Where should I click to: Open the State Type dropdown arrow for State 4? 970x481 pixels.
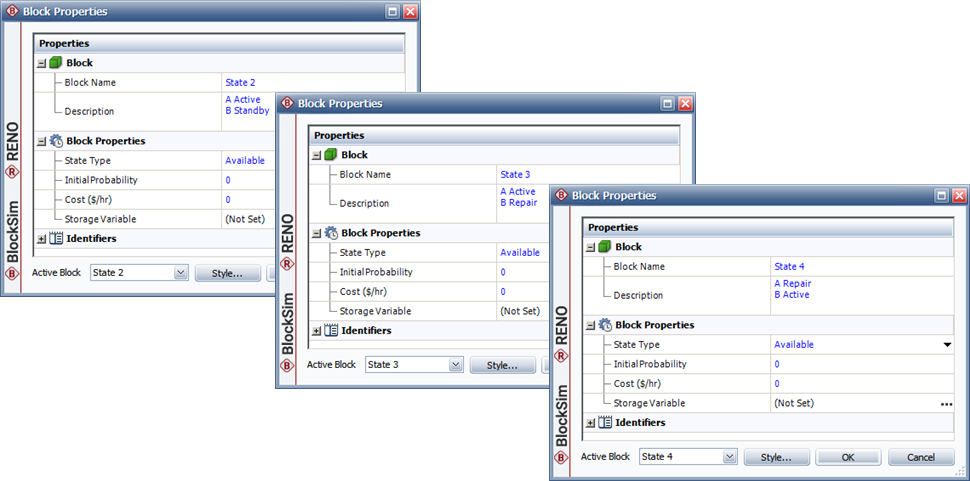coord(946,345)
